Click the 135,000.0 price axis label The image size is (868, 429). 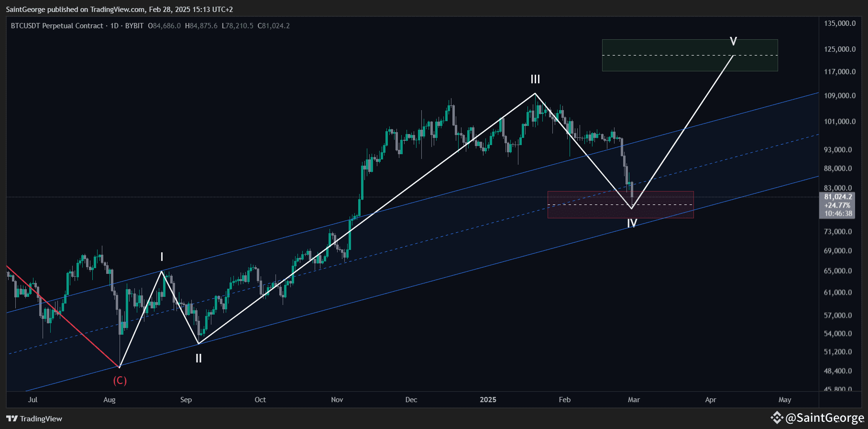click(840, 23)
